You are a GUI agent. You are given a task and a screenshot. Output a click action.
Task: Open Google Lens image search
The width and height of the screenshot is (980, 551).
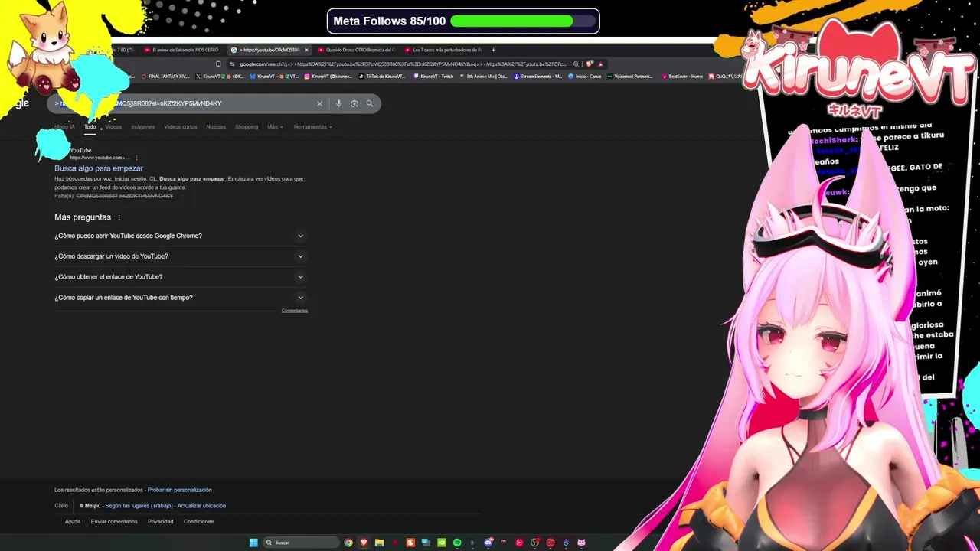[x=354, y=103]
